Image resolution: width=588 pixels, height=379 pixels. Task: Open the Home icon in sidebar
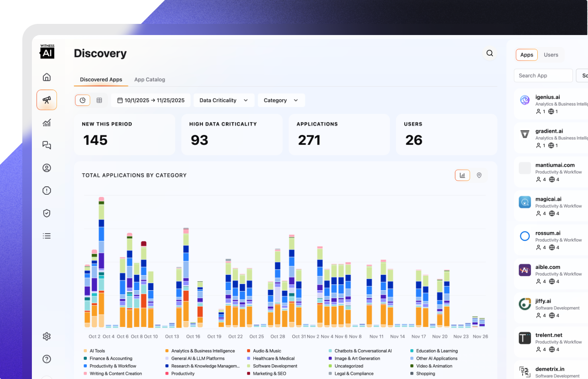47,77
